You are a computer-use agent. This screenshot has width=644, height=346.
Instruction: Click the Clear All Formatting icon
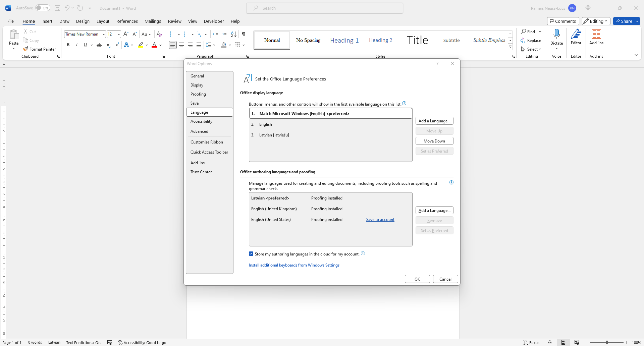pos(159,34)
